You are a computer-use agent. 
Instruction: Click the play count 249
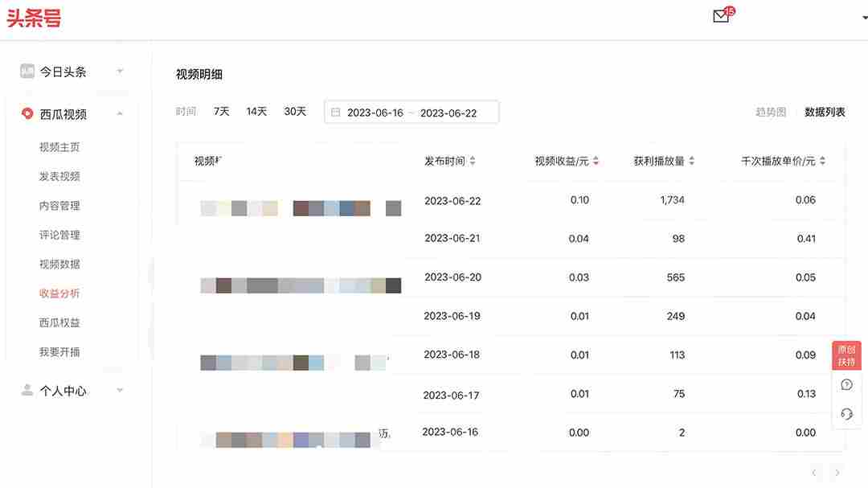675,316
